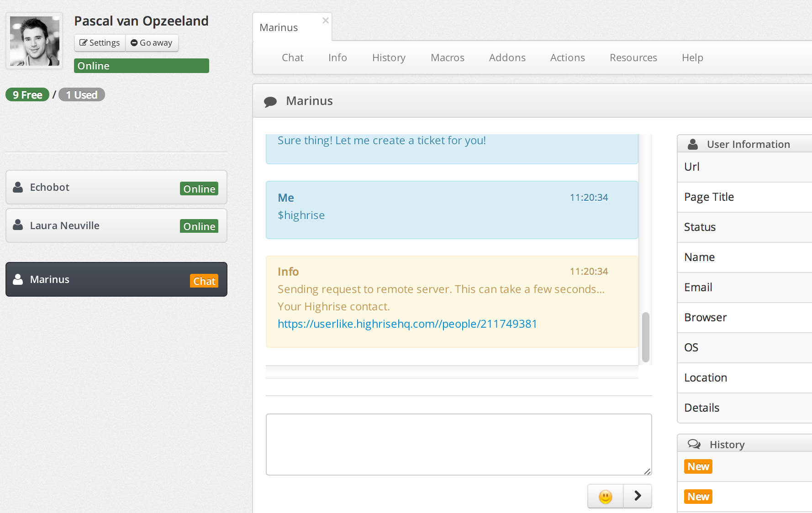Click the Go away button

pyautogui.click(x=152, y=43)
